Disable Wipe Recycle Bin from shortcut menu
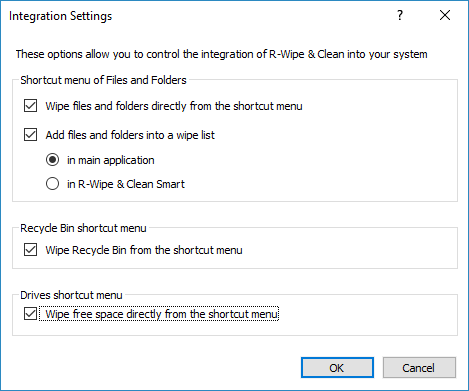The height and width of the screenshot is (391, 469). pyautogui.click(x=30, y=250)
